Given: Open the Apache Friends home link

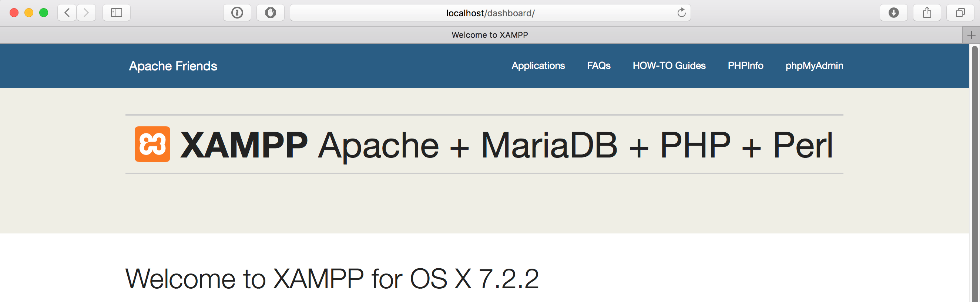Looking at the screenshot, I should pyautogui.click(x=173, y=66).
